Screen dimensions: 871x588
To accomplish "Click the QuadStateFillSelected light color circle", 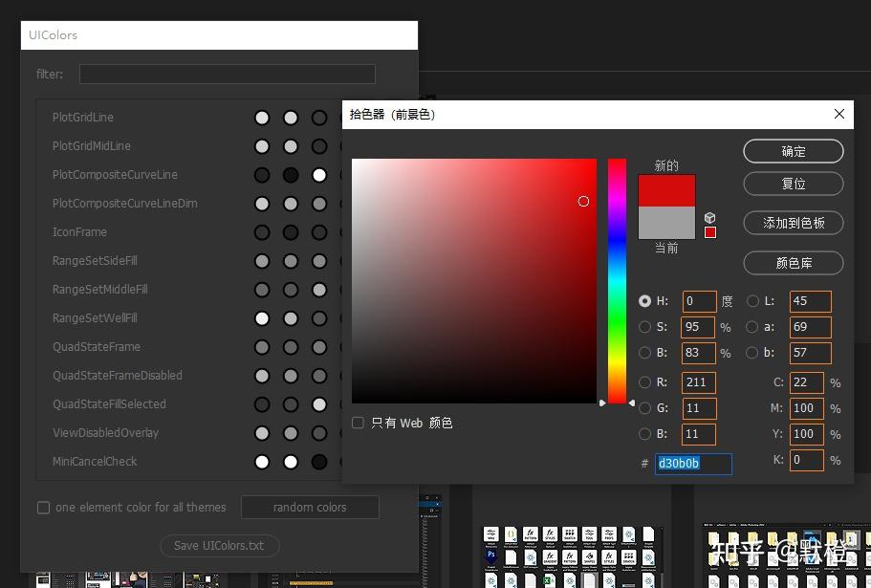I will 319,404.
